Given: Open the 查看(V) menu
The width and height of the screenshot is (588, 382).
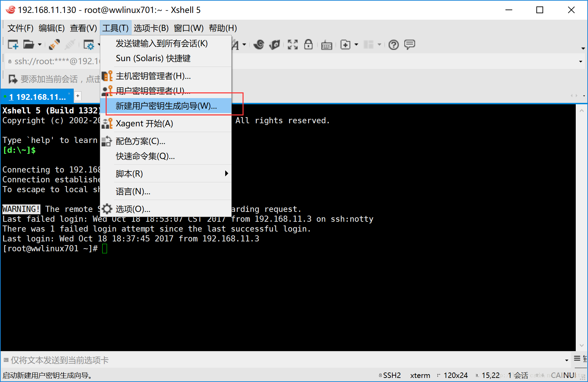Looking at the screenshot, I should (83, 28).
